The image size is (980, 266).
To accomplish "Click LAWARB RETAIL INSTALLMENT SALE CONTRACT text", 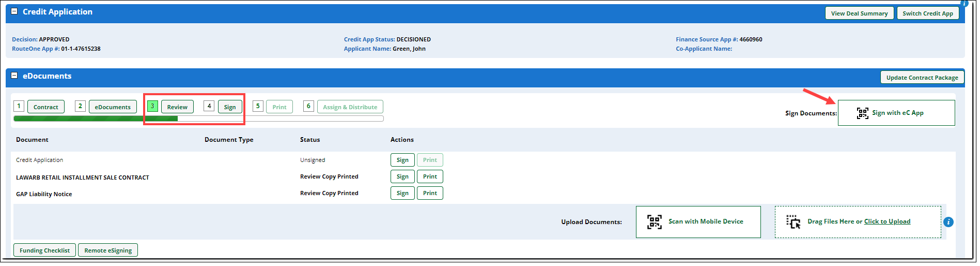I will point(83,178).
